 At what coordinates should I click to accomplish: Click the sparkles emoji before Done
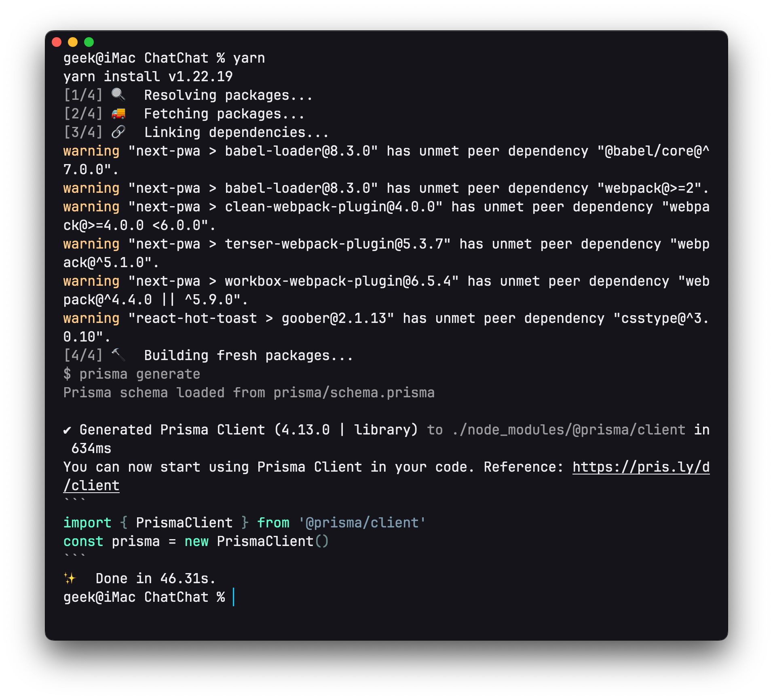[x=70, y=578]
